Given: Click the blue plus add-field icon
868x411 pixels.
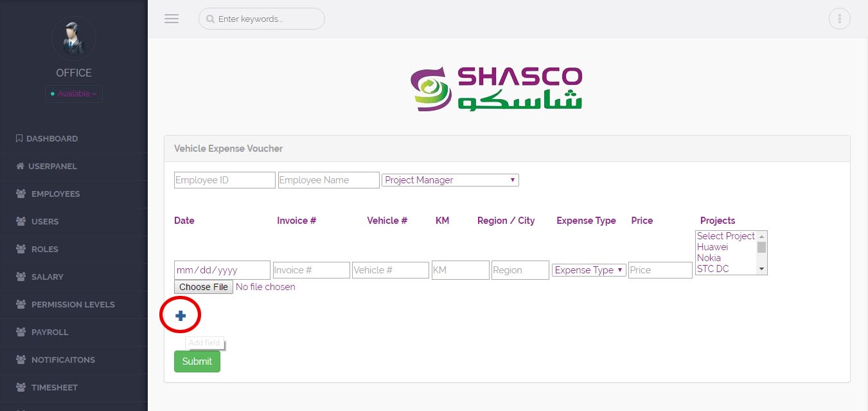Looking at the screenshot, I should click(181, 316).
